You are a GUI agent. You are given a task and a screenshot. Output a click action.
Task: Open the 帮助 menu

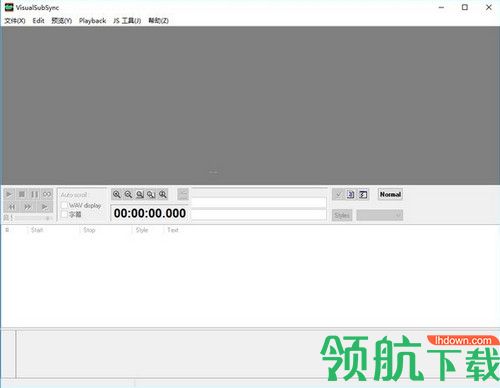(158, 21)
